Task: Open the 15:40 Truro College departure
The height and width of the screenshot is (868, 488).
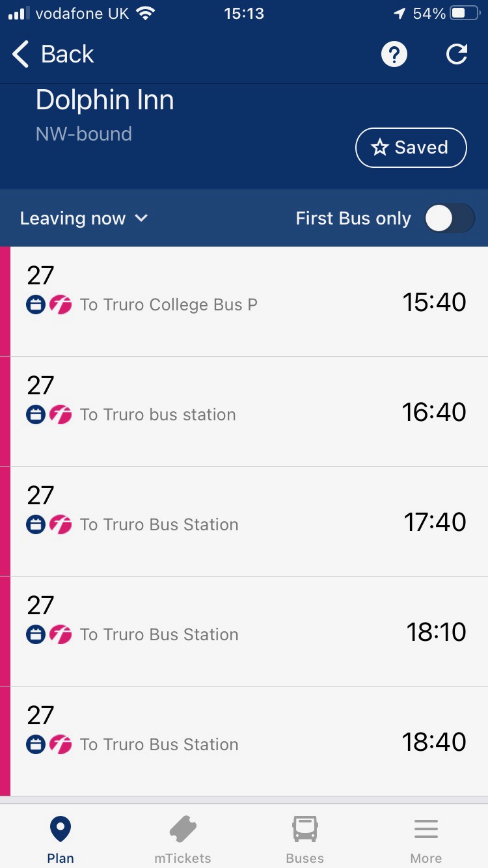Action: click(244, 301)
